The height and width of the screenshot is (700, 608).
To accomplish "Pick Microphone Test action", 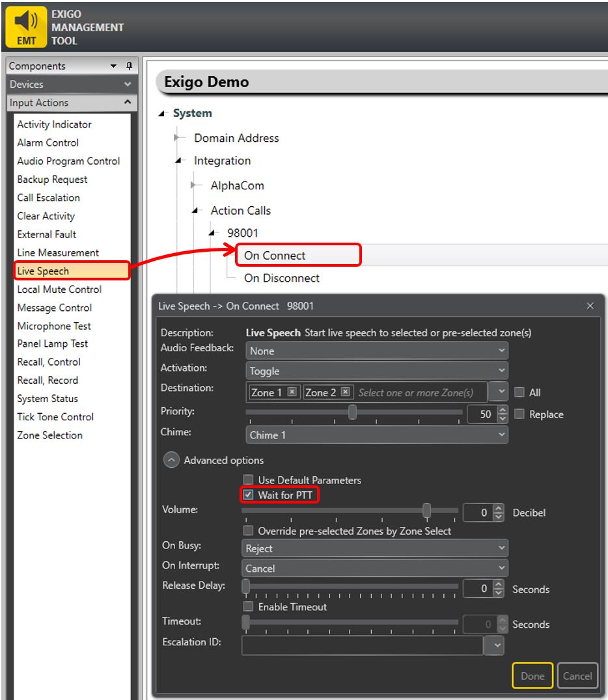I will [54, 326].
